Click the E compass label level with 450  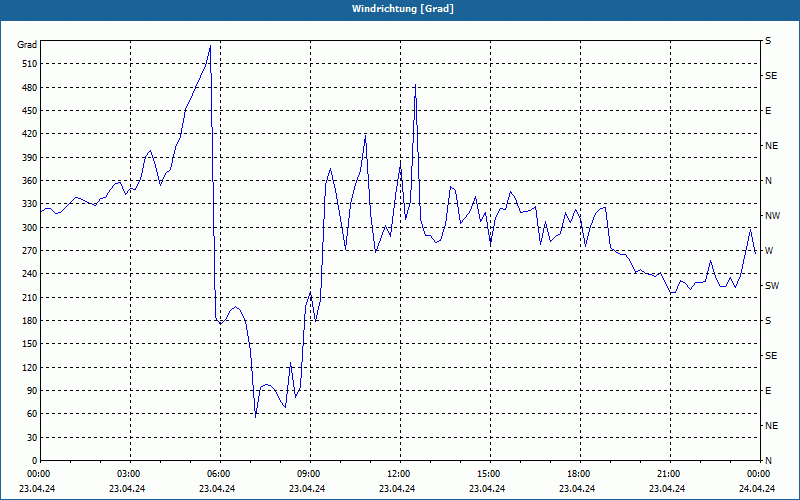768,111
